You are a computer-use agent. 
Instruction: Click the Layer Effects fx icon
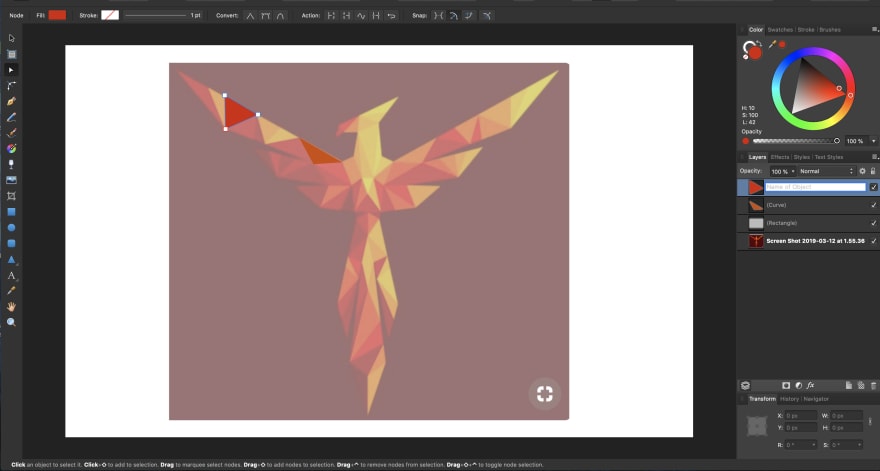[x=810, y=386]
